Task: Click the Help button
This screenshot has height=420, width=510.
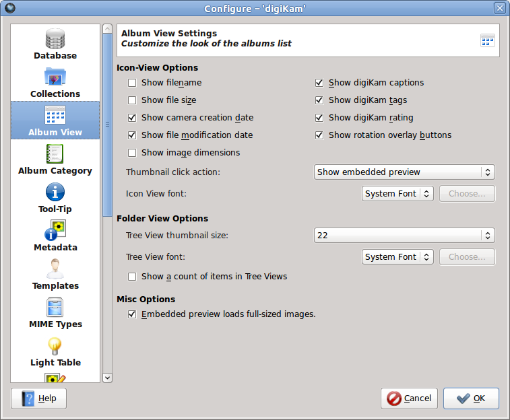Action: pyautogui.click(x=38, y=398)
